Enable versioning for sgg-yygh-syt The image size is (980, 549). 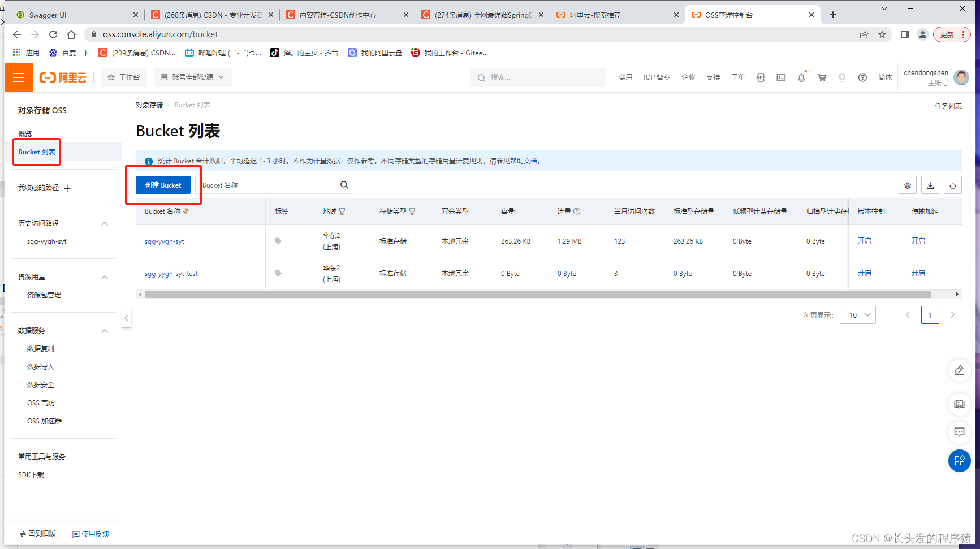point(864,241)
